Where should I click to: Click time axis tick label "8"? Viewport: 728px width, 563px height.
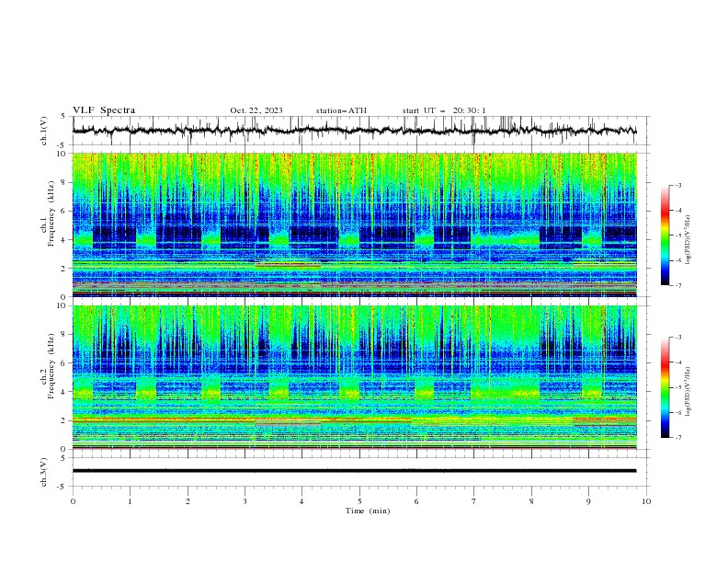click(x=531, y=501)
